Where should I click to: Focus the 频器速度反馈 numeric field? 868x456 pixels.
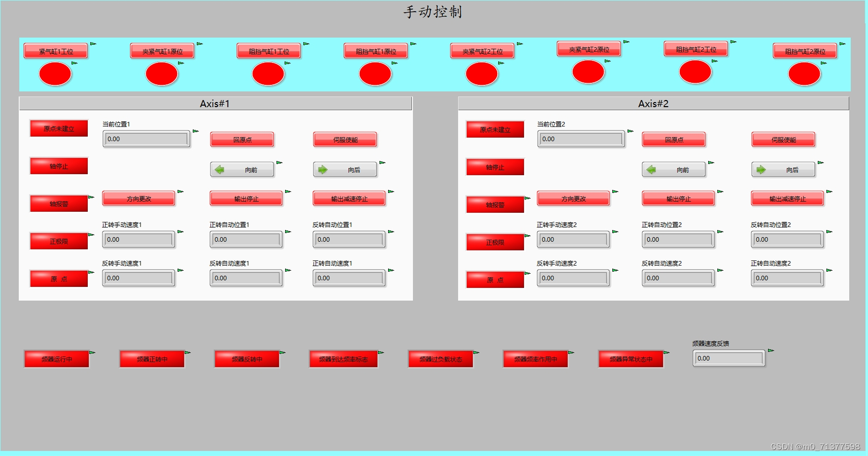[x=729, y=359]
